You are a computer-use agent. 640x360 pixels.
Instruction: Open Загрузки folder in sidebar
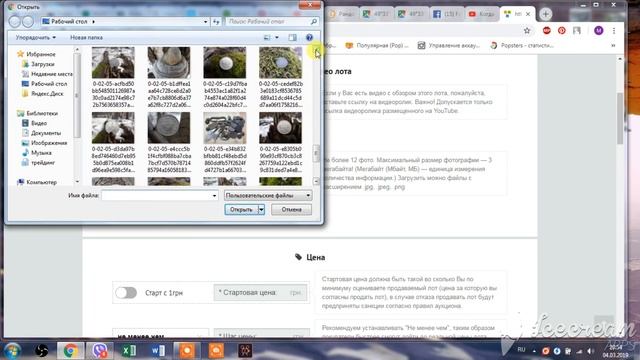pyautogui.click(x=42, y=64)
